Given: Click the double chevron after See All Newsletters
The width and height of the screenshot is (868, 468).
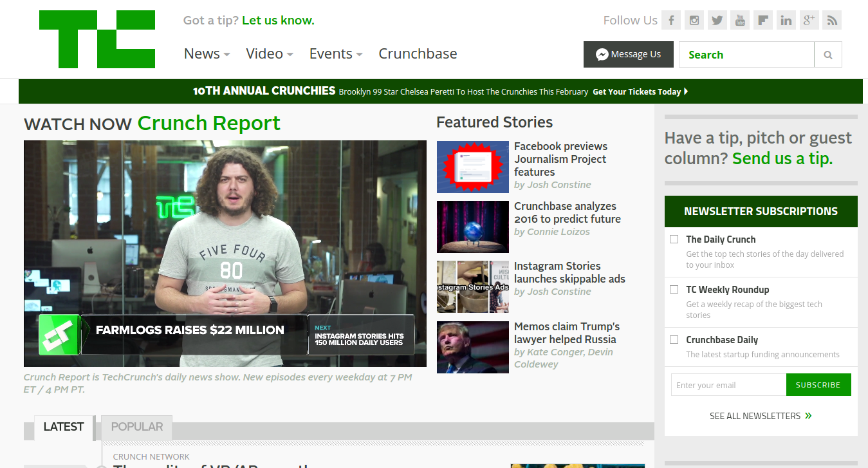Looking at the screenshot, I should pyautogui.click(x=808, y=416).
